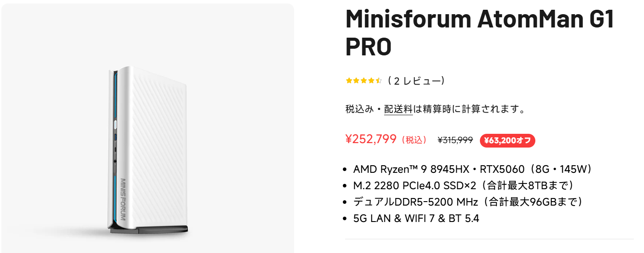
Task: Click the struck-through ¥315,999 original price
Action: pos(455,140)
